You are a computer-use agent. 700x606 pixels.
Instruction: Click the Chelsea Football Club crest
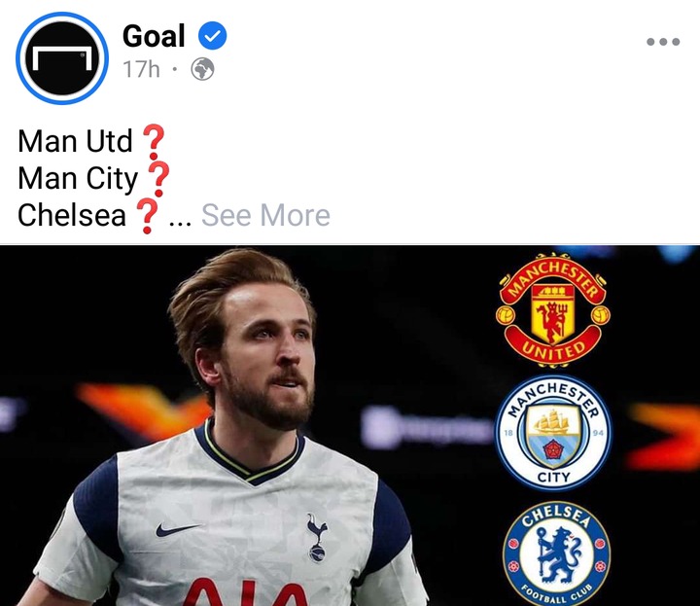tap(556, 553)
